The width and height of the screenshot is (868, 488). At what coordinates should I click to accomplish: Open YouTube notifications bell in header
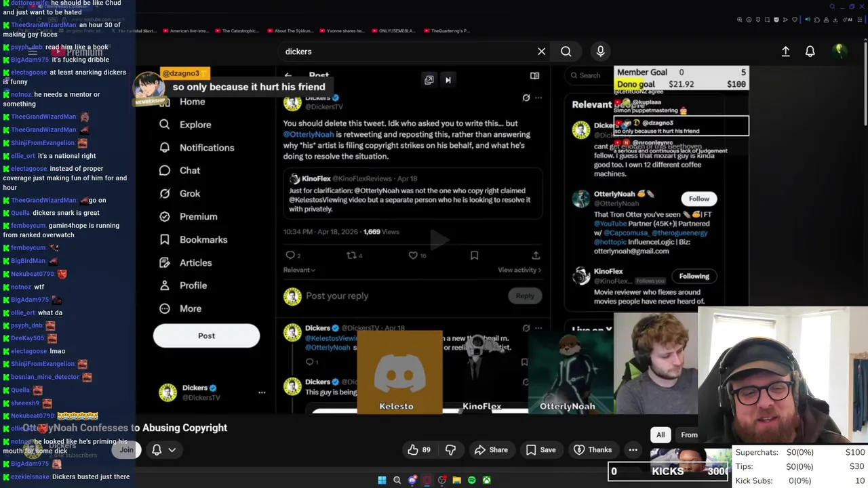pyautogui.click(x=810, y=52)
